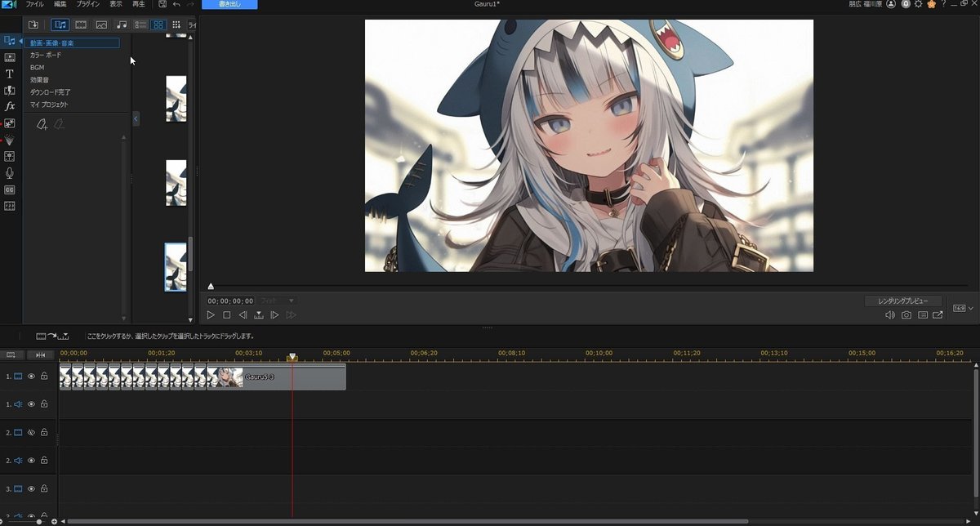Open the library menu dots-grid dropdown
The width and height of the screenshot is (980, 526).
click(x=176, y=25)
